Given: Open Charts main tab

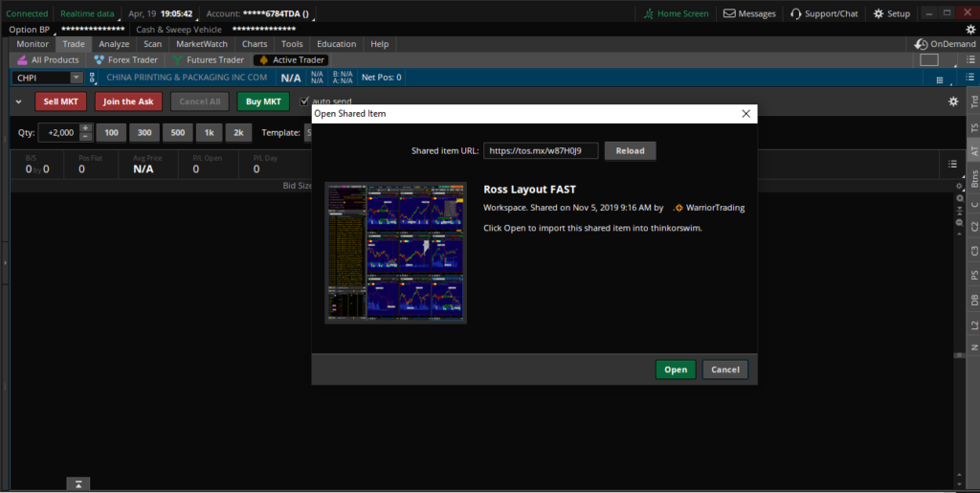Looking at the screenshot, I should click(x=255, y=44).
